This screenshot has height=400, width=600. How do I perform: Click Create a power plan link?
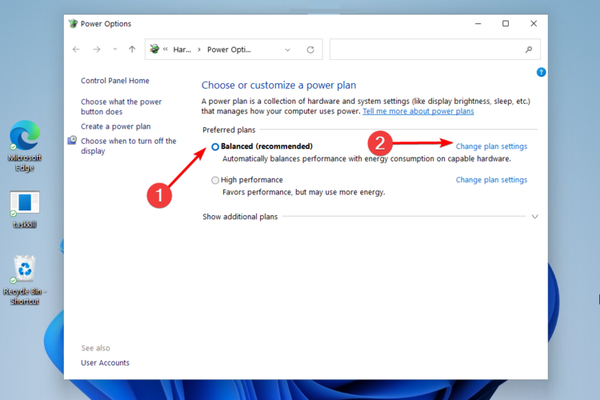116,127
